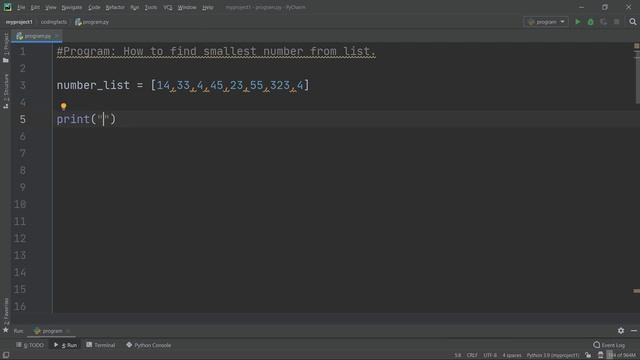Click the stop process square icon
This screenshot has height=360, width=640.
(x=617, y=22)
